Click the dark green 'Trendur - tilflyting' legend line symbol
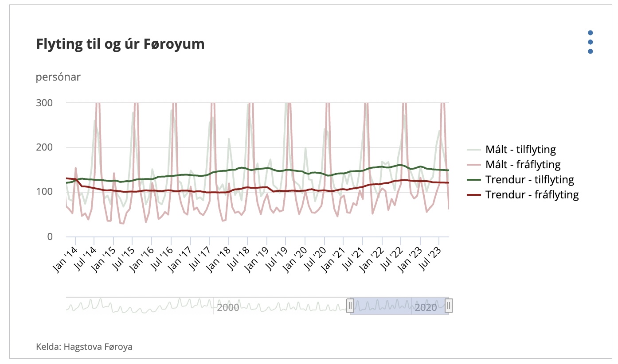This screenshot has width=618, height=364. coord(475,180)
